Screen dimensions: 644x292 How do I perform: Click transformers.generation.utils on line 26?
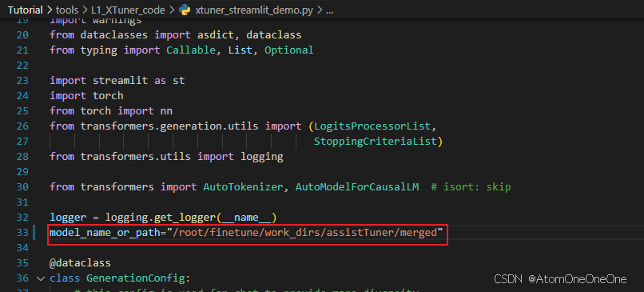point(169,126)
